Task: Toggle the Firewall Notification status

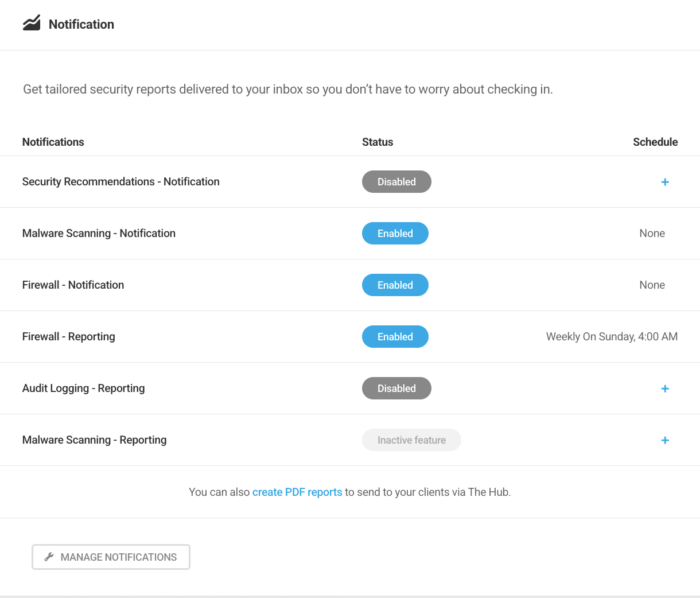Action: tap(395, 285)
